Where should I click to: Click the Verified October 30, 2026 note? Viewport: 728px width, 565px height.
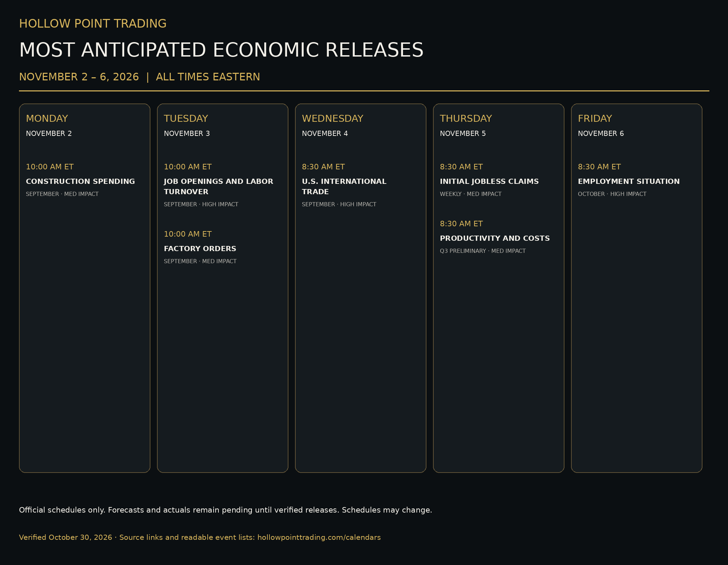tap(66, 537)
